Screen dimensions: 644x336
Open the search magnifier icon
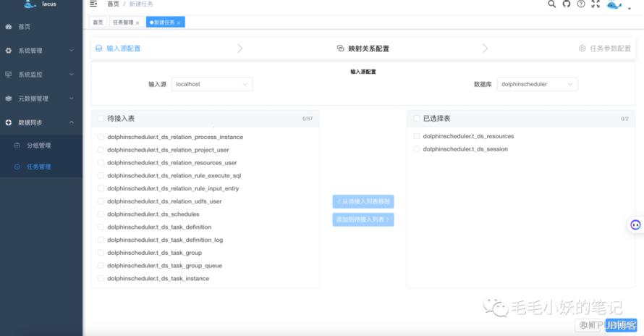[551, 4]
